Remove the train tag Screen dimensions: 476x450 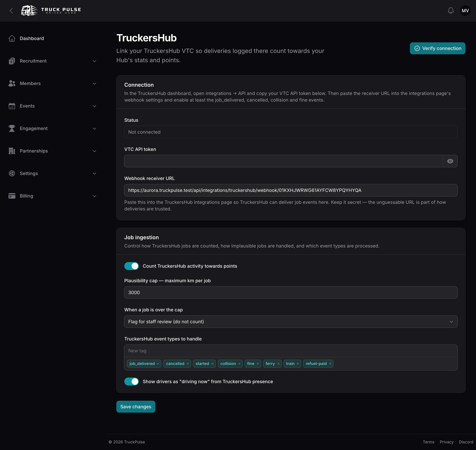pos(298,364)
